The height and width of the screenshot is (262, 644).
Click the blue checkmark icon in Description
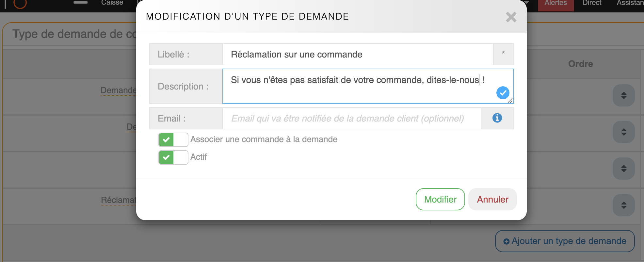(503, 93)
